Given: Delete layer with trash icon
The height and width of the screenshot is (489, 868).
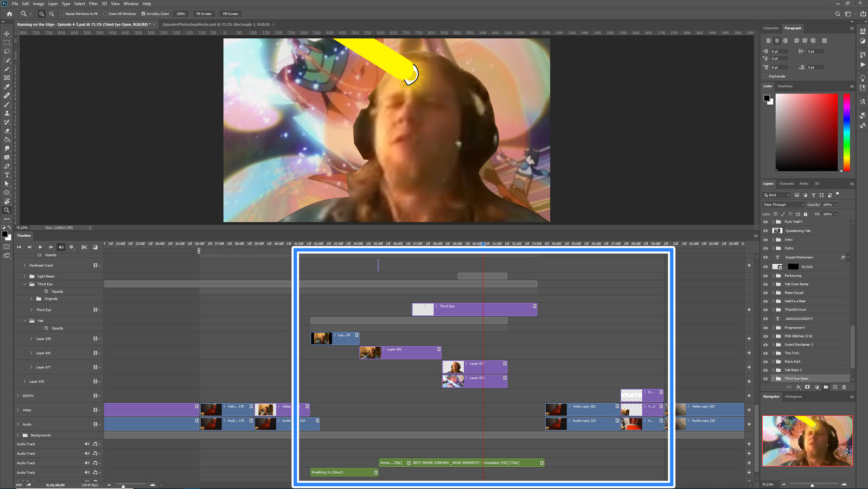Looking at the screenshot, I should (844, 387).
